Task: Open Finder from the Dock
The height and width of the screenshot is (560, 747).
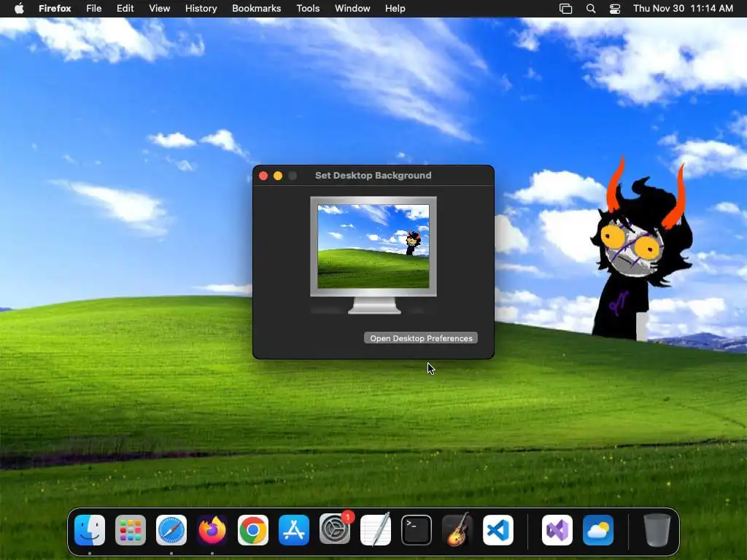Action: point(90,530)
